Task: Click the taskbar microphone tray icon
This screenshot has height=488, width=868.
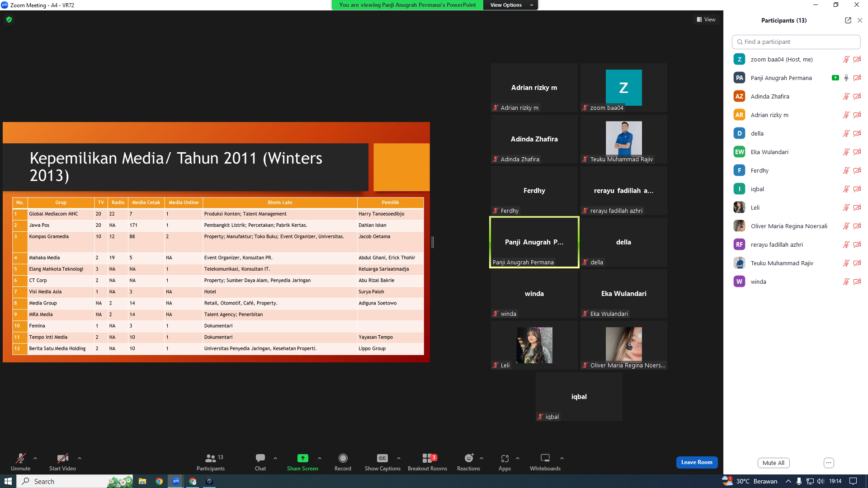Action: pos(799,481)
